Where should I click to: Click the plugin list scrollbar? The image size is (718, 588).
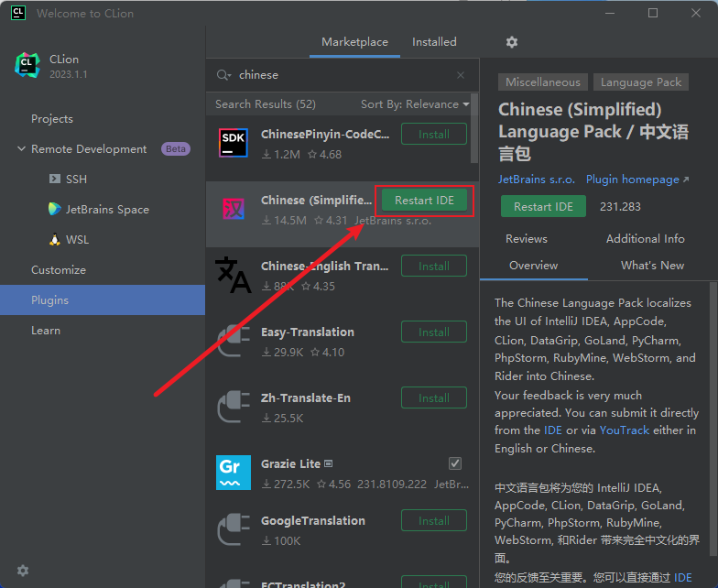(x=474, y=128)
